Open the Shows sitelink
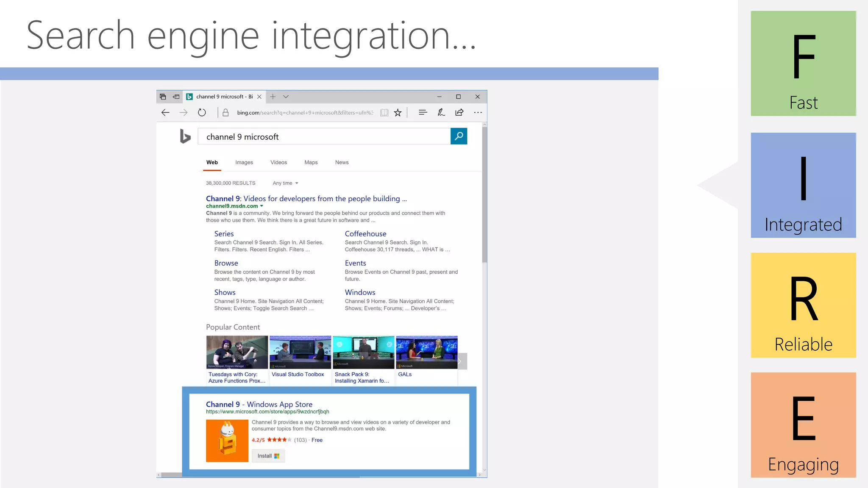The width and height of the screenshot is (868, 488). [225, 292]
